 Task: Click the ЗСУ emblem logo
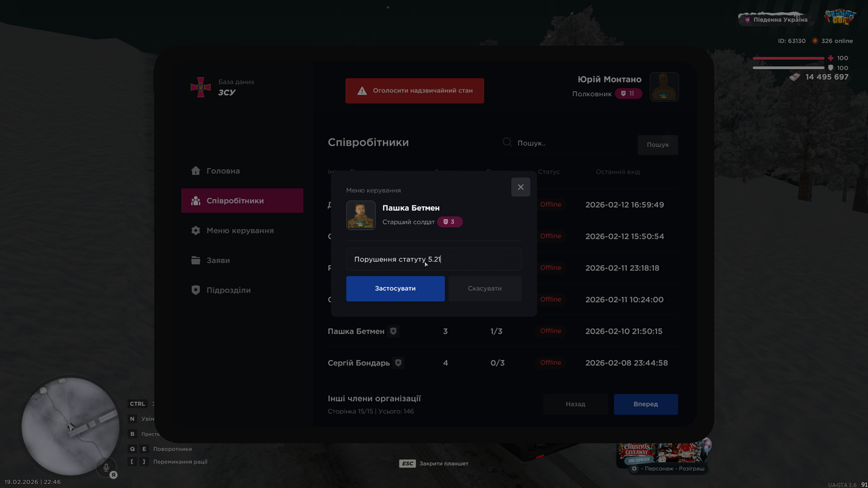(x=200, y=87)
